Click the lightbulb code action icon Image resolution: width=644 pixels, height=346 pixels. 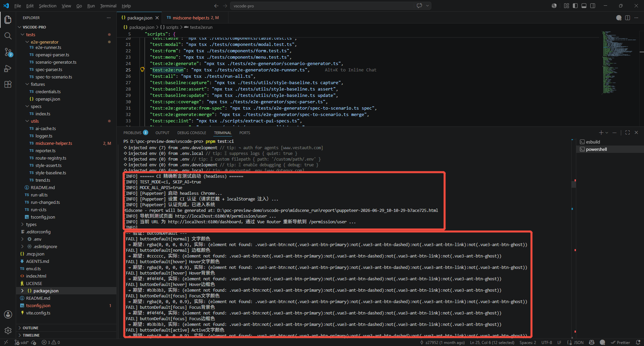[x=142, y=70]
